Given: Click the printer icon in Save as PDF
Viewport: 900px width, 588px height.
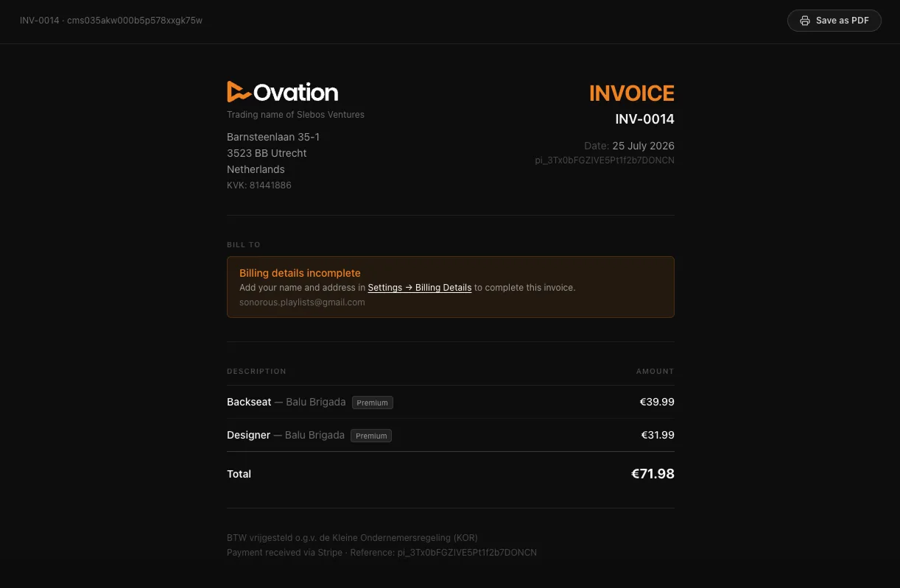Looking at the screenshot, I should (x=805, y=21).
